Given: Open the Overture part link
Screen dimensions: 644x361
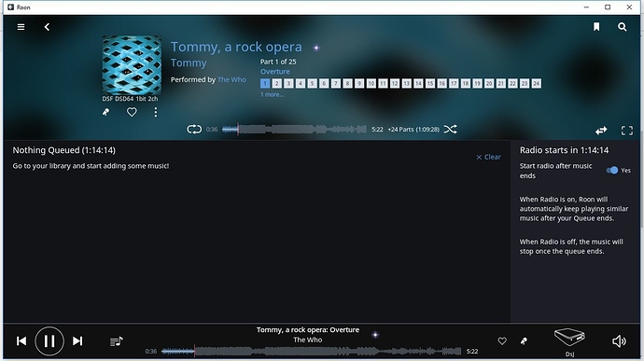Looking at the screenshot, I should point(274,72).
